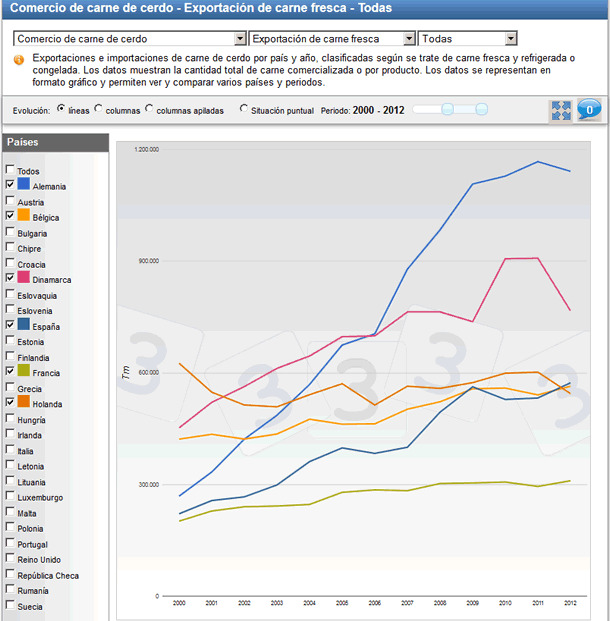Image resolution: width=610 pixels, height=621 pixels.
Task: Click the olive Francia color swatch
Action: pyautogui.click(x=24, y=370)
